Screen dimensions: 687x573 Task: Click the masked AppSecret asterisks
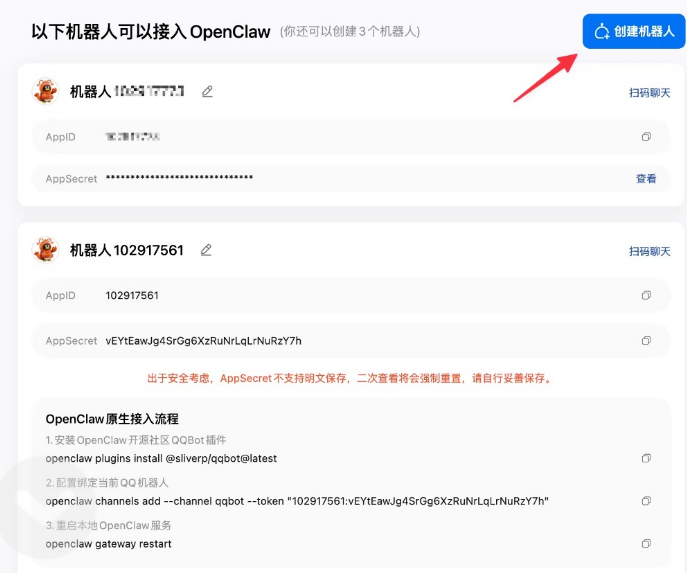point(179,177)
